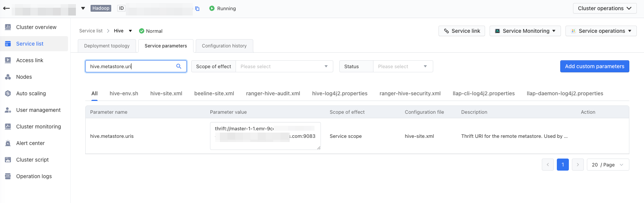Image resolution: width=644 pixels, height=203 pixels.
Task: Select the ranger-hive-audit.xml tab
Action: pyautogui.click(x=273, y=93)
